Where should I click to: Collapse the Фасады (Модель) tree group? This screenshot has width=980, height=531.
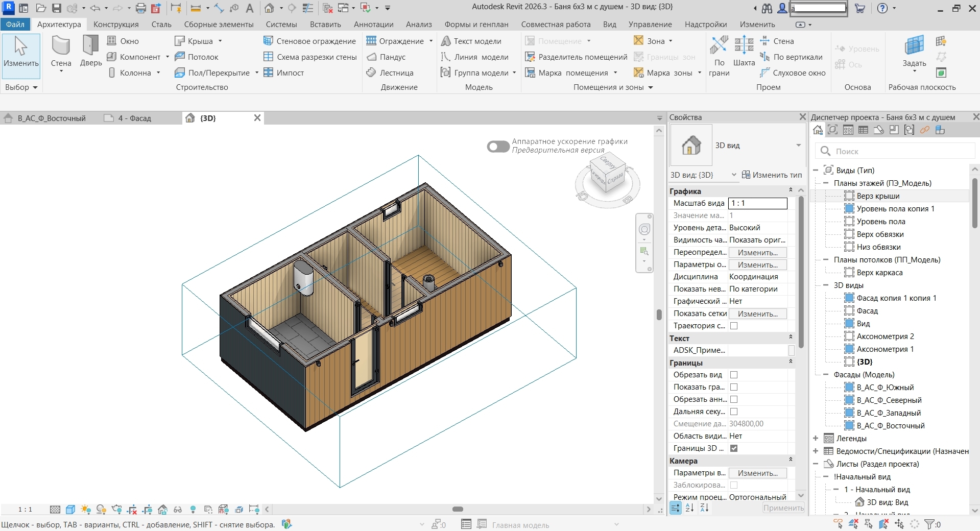tap(826, 374)
